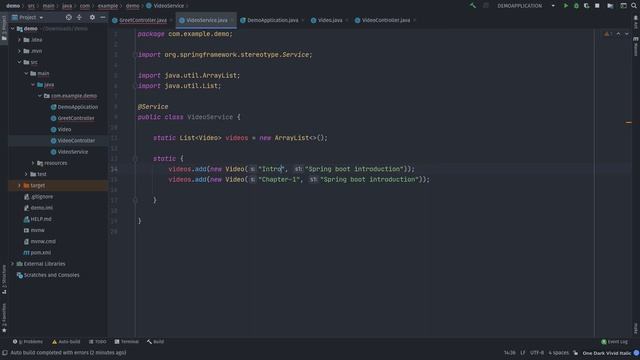The height and width of the screenshot is (360, 640).
Task: Collapse the demo root folder
Action: 13,29
